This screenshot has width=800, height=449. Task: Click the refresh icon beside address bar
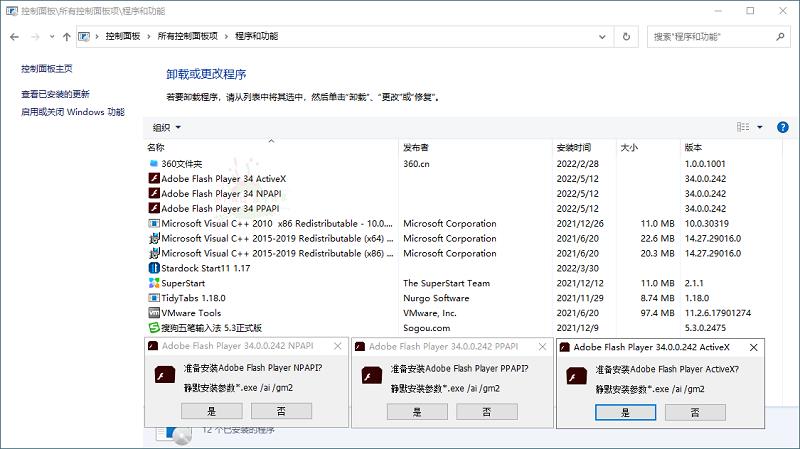(626, 36)
